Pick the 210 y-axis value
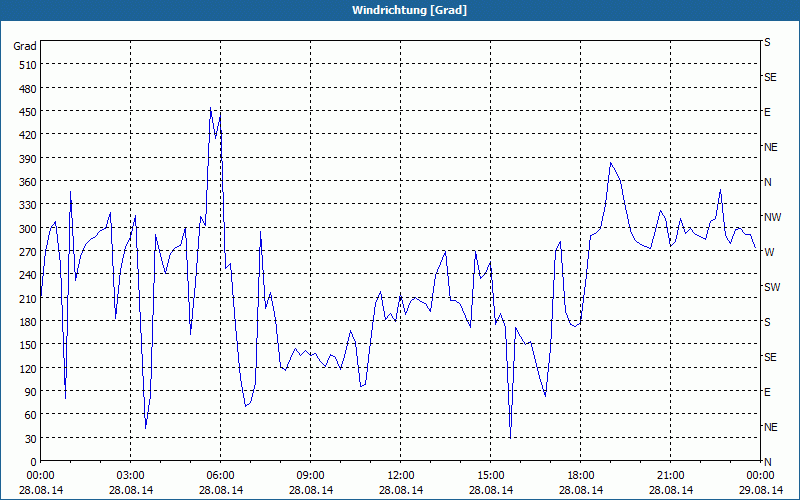This screenshot has height=500, width=800. pyautogui.click(x=29, y=299)
